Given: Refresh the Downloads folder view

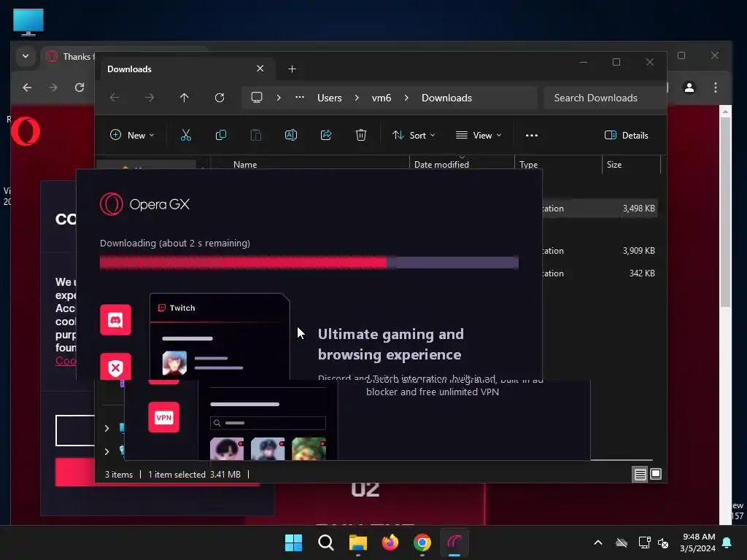Looking at the screenshot, I should click(x=219, y=98).
